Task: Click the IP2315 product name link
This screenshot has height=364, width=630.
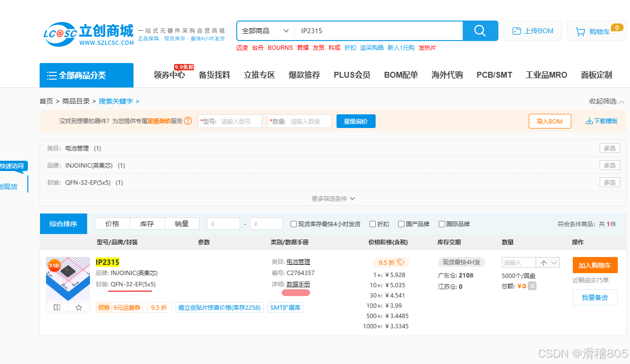Action: pos(108,262)
